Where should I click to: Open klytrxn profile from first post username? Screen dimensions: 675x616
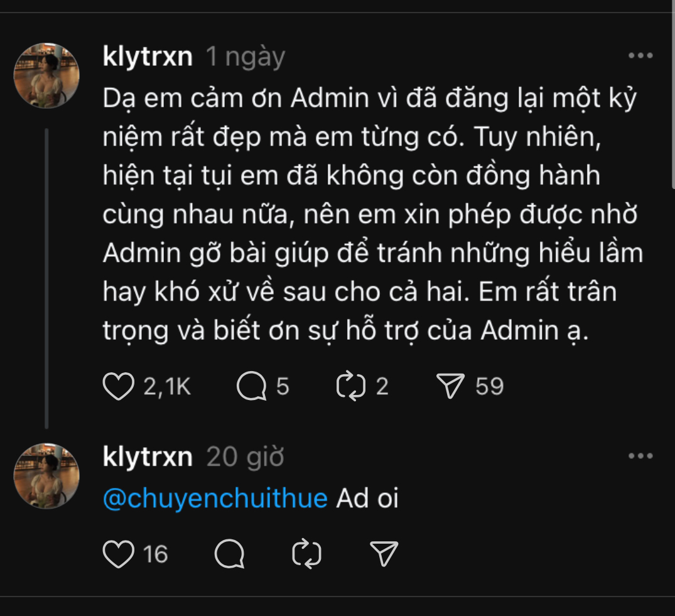tap(147, 57)
